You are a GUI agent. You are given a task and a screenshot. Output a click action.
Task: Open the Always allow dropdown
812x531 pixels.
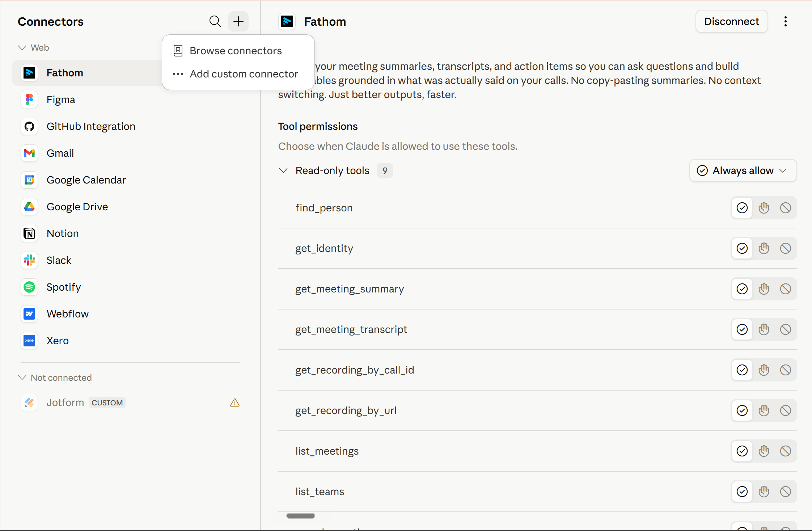(743, 170)
